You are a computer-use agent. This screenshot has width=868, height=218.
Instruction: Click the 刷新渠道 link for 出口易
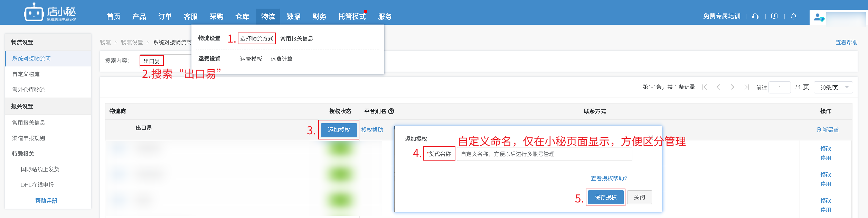coord(828,130)
